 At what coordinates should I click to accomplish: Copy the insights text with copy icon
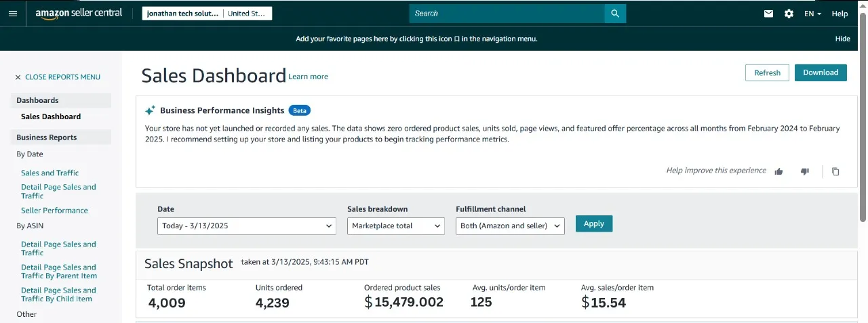[835, 171]
